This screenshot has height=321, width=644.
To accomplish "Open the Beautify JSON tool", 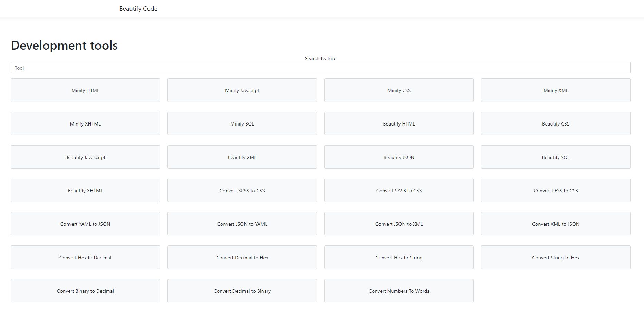I will (x=399, y=157).
